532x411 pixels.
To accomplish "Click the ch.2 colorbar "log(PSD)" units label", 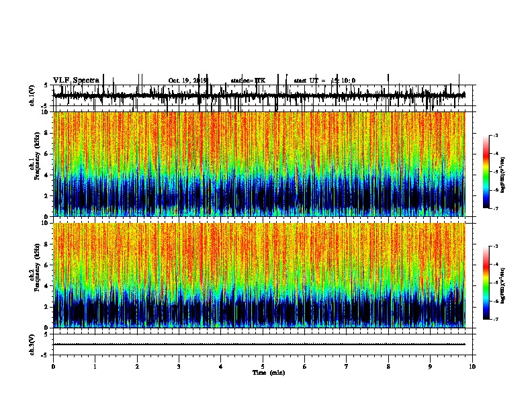I will [x=503, y=285].
